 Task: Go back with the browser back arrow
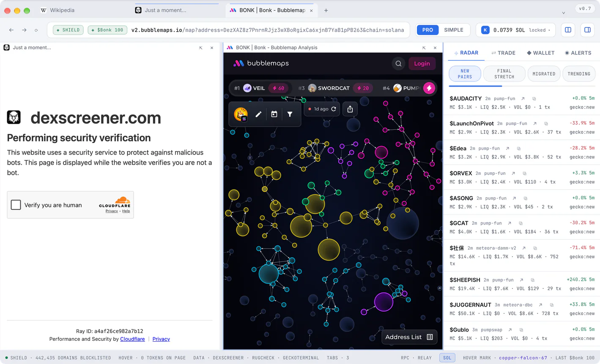point(11,30)
